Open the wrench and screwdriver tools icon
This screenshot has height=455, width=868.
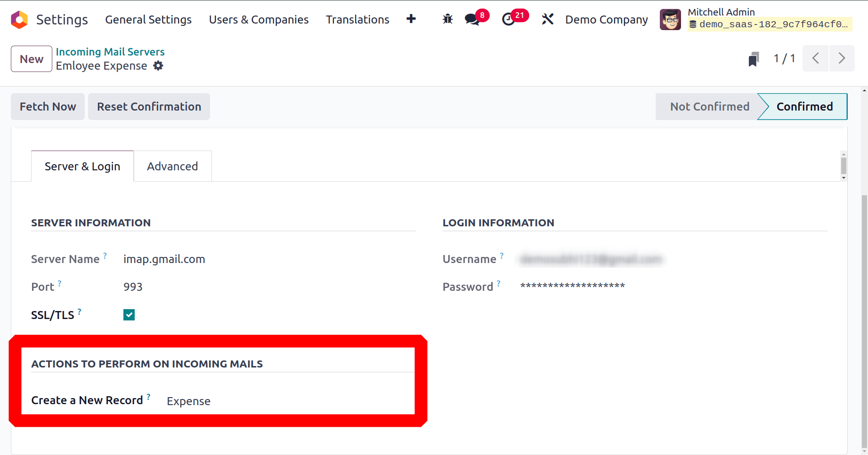(547, 19)
